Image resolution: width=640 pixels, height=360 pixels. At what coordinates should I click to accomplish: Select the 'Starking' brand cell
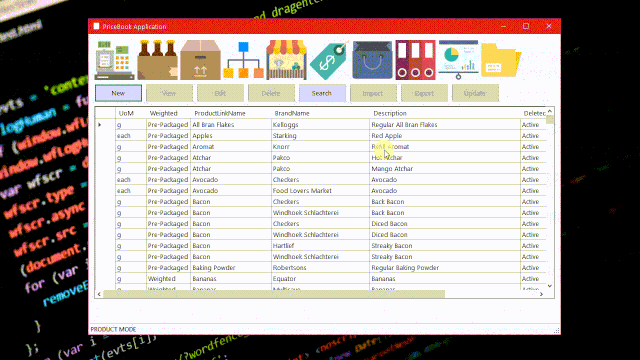point(320,136)
